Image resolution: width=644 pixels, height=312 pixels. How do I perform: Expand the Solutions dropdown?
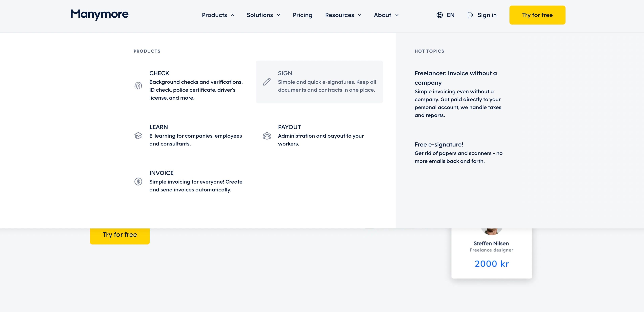(x=263, y=15)
